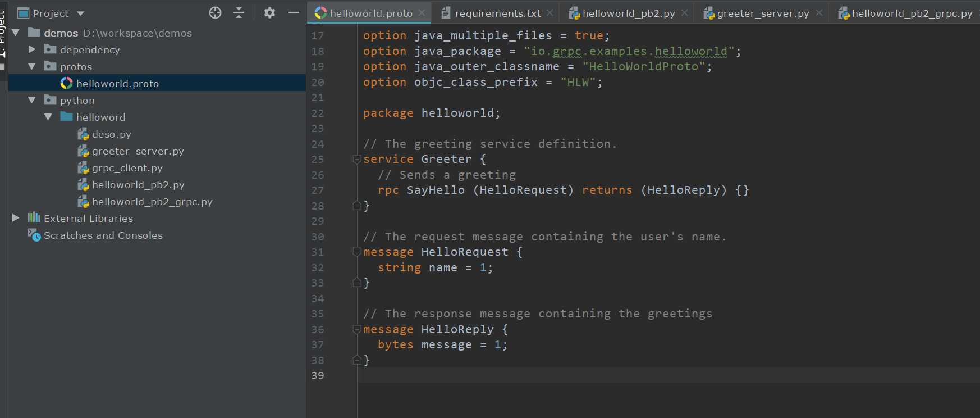This screenshot has height=418, width=980.
Task: Click the locate/scroll-from-source crosshair icon
Action: click(x=215, y=13)
